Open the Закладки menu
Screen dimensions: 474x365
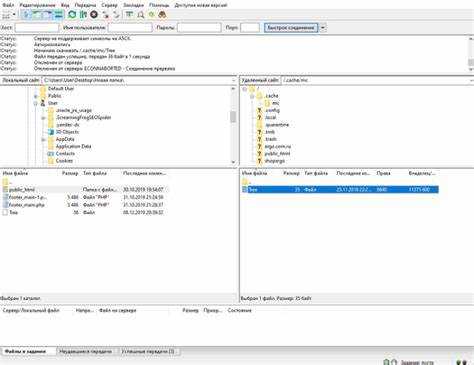pyautogui.click(x=133, y=5)
